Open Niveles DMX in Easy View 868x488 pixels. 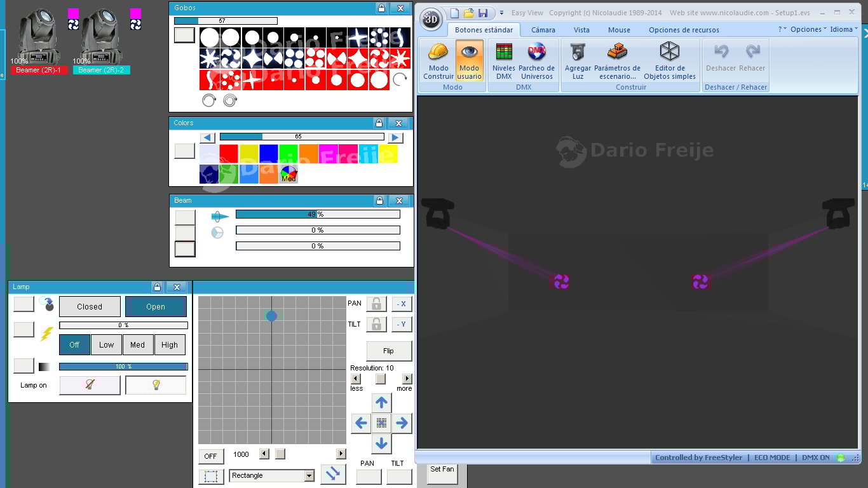point(504,61)
